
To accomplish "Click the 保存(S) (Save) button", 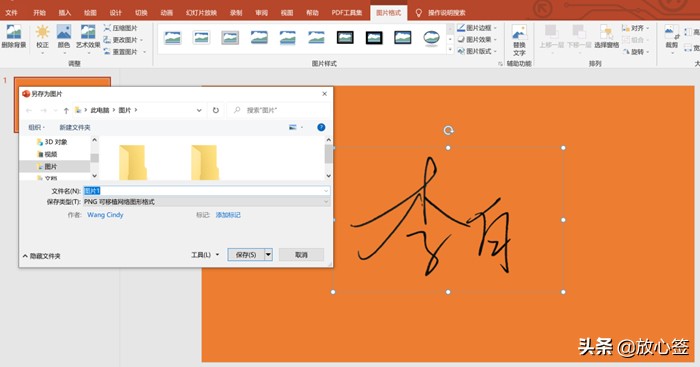I will (x=246, y=254).
